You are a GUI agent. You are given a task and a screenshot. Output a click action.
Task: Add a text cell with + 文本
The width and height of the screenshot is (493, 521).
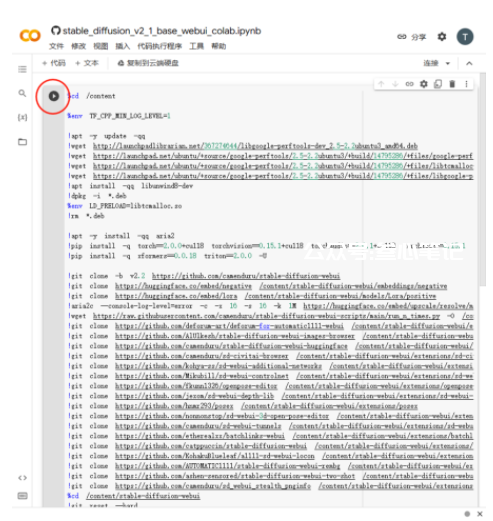click(87, 63)
